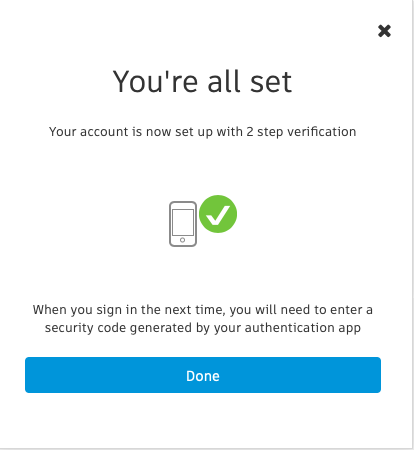The image size is (414, 450).
Task: Click the 2 step verification confirmation text
Action: pos(202,132)
